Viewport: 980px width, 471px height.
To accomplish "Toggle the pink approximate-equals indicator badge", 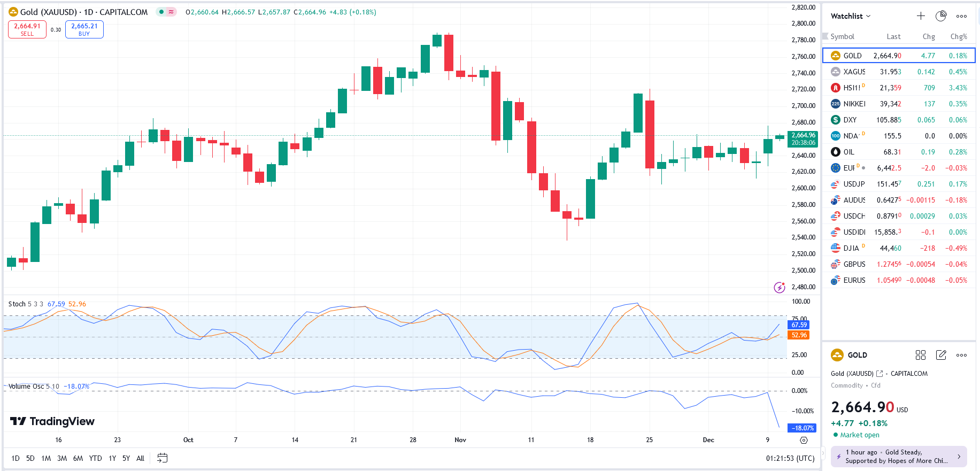I will click(x=171, y=12).
